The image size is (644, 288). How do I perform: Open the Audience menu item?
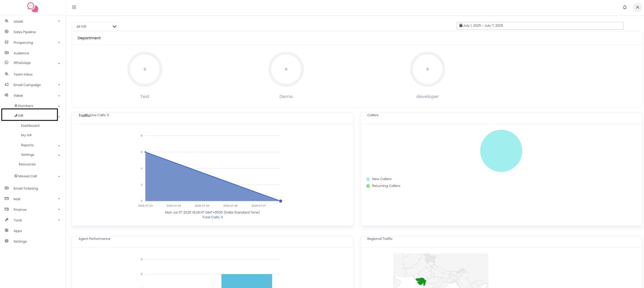(21, 53)
